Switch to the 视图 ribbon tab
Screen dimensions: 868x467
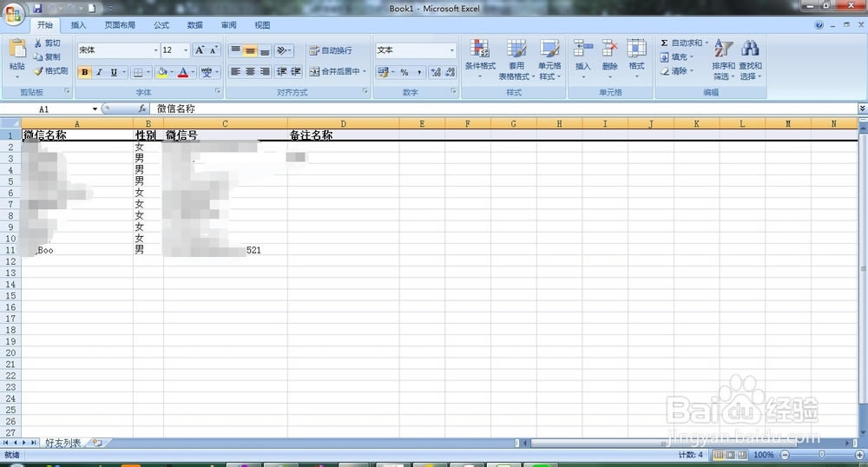click(x=262, y=25)
